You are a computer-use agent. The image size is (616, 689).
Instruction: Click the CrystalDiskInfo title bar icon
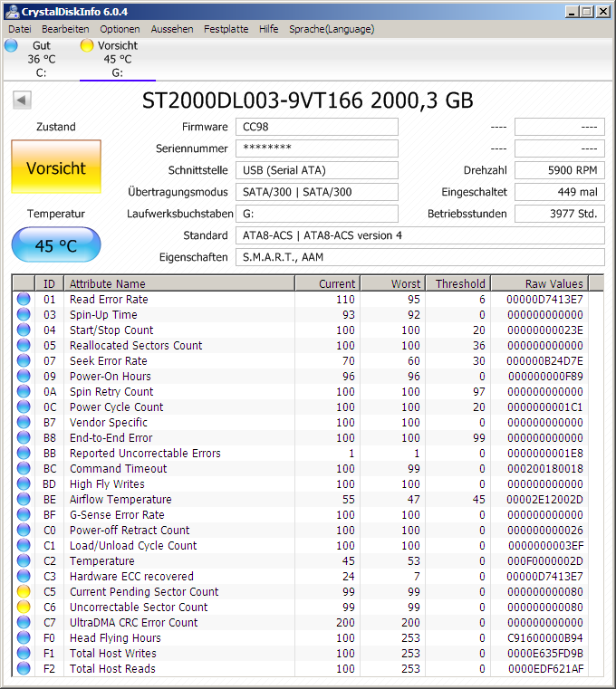tap(12, 12)
